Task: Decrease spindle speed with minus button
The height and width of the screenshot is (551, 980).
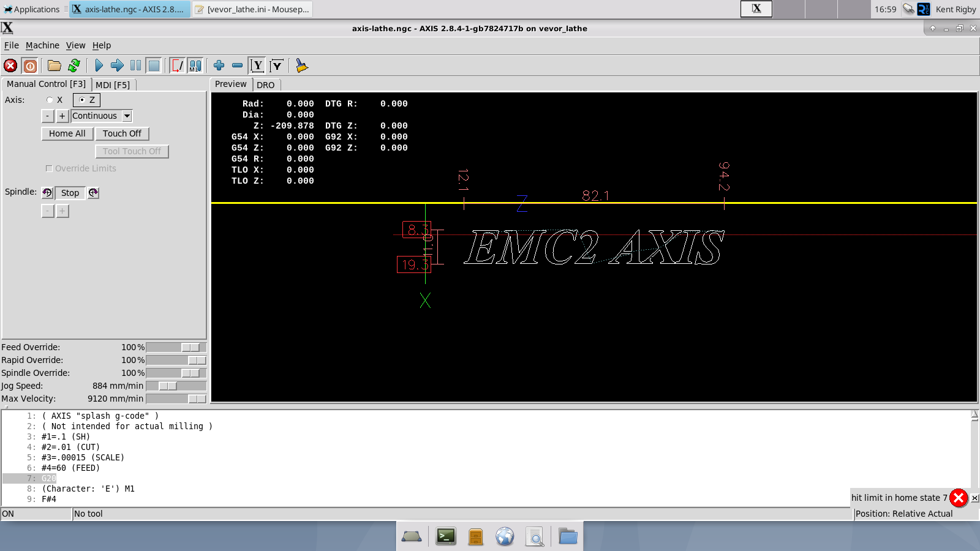Action: click(x=48, y=211)
